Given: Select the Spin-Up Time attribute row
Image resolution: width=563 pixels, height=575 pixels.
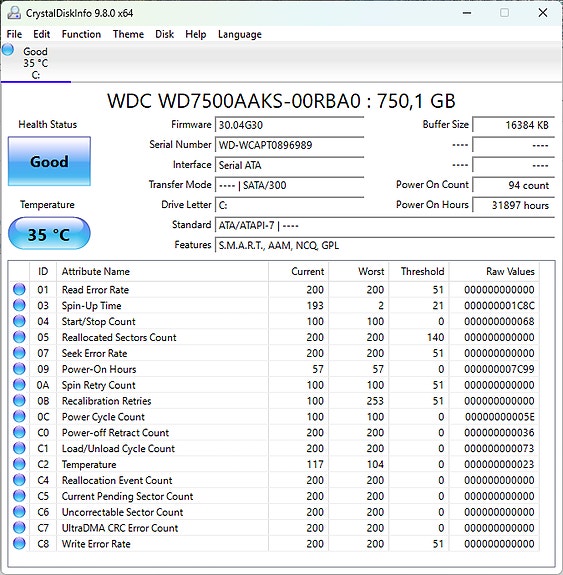Looking at the screenshot, I should click(273, 305).
